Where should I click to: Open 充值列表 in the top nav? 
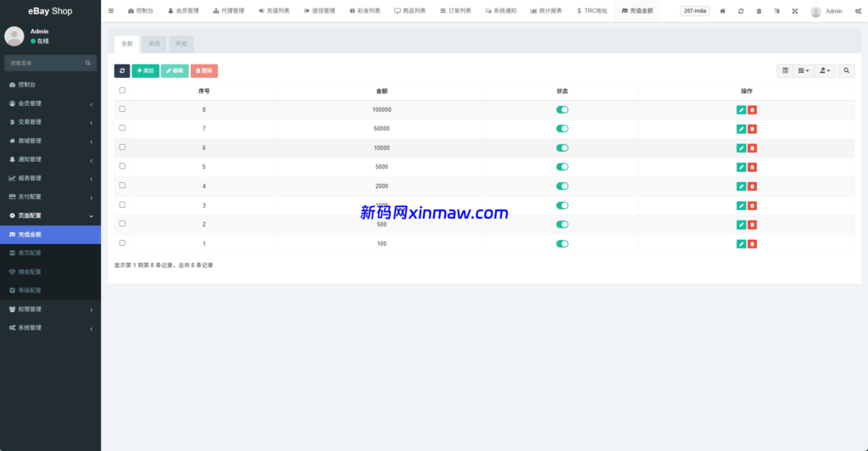[274, 11]
